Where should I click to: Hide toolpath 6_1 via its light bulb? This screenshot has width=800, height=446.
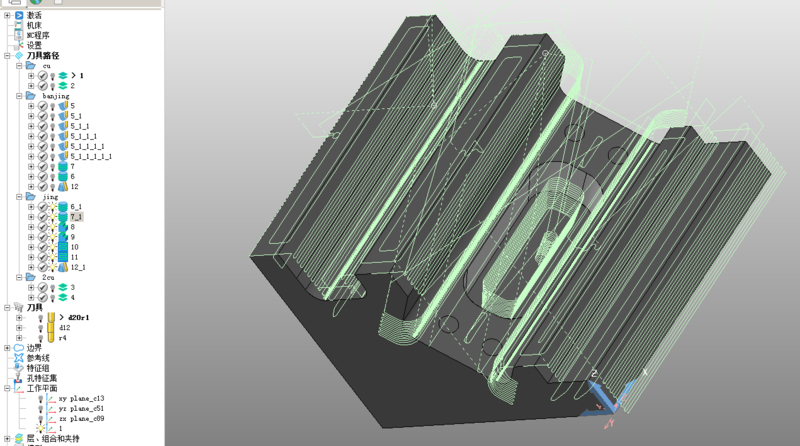click(x=53, y=207)
